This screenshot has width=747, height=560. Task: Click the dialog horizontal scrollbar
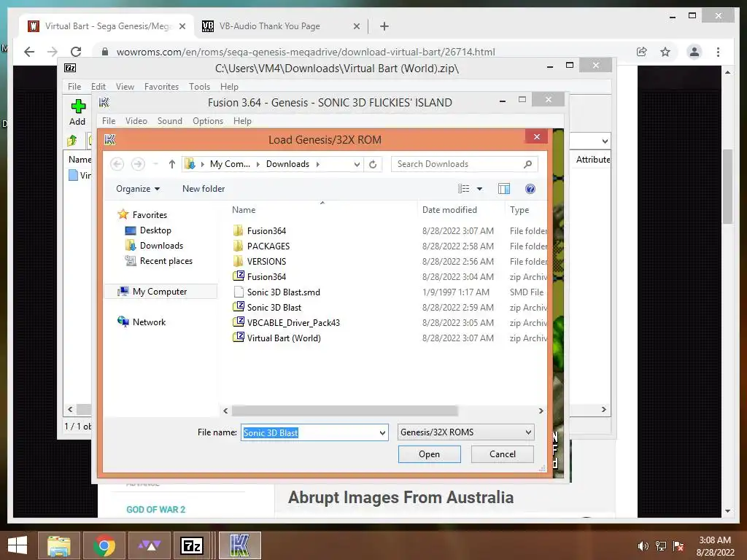click(x=345, y=411)
